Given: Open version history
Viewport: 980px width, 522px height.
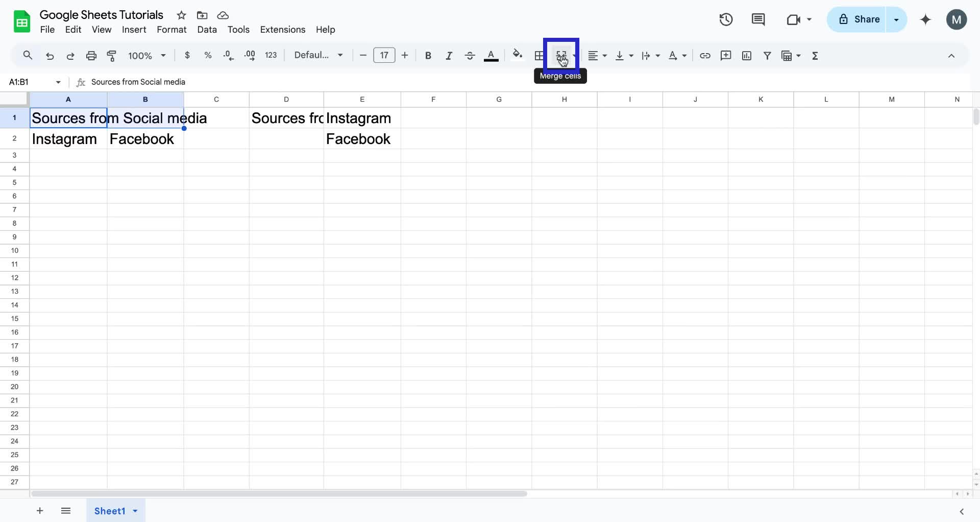Looking at the screenshot, I should coord(725,19).
